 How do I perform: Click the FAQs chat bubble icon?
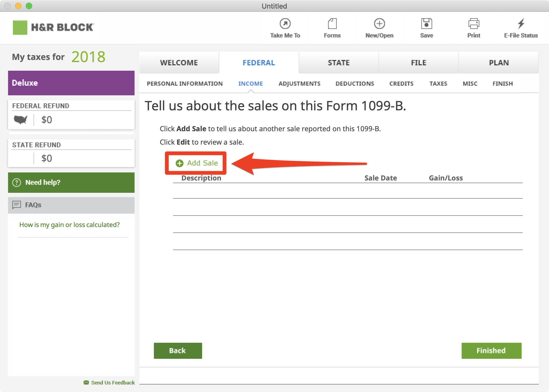[17, 205]
